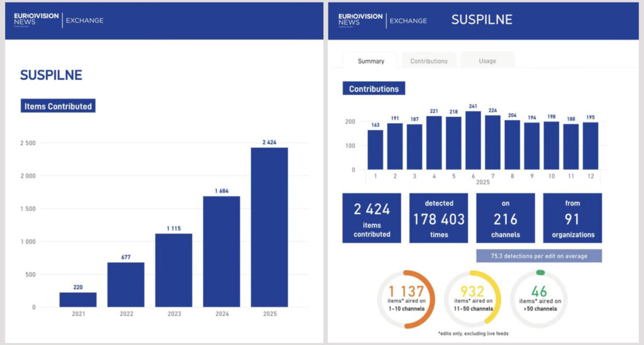Click the orange 1 137 items donut chart

[406, 299]
